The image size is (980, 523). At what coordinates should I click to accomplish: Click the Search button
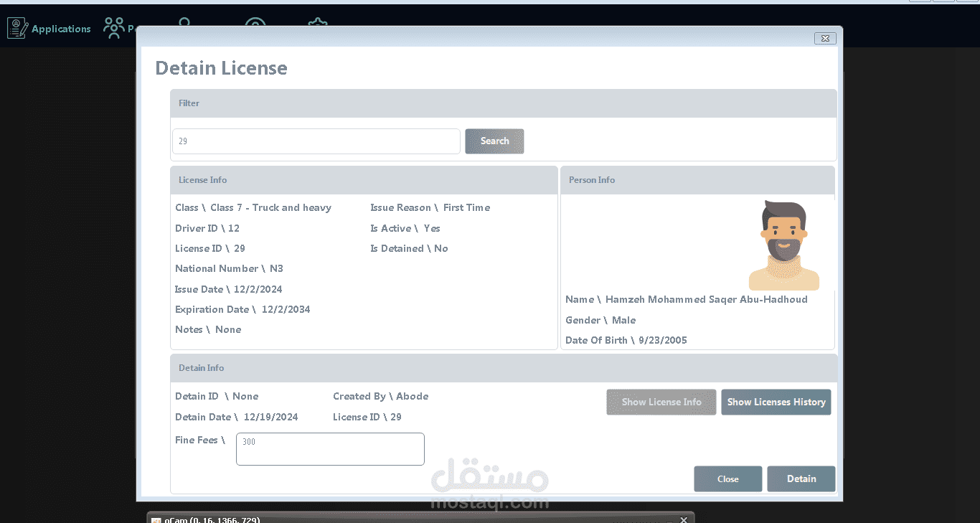[494, 141]
